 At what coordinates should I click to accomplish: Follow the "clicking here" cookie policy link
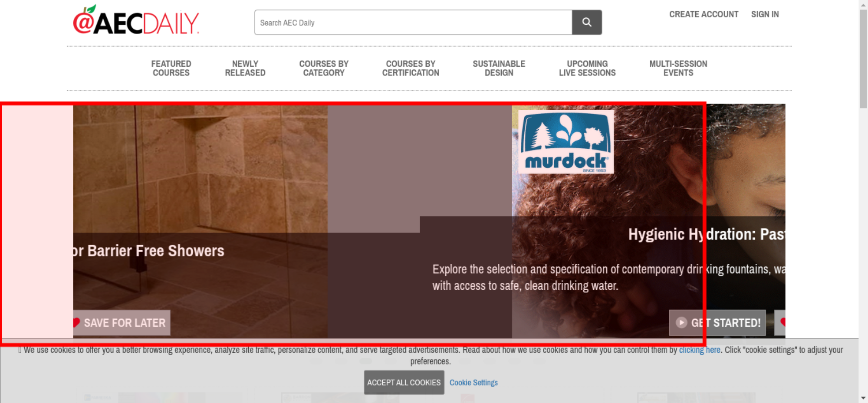pyautogui.click(x=699, y=350)
